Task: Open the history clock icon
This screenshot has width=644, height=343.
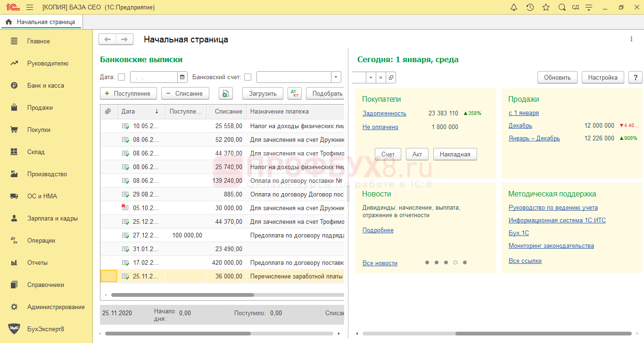Action: tap(530, 7)
